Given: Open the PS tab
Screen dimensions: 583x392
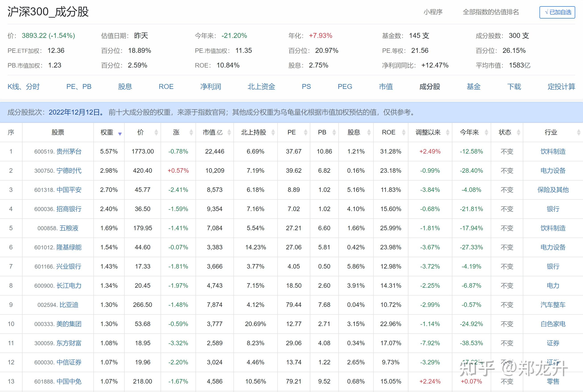Looking at the screenshot, I should pyautogui.click(x=306, y=86).
